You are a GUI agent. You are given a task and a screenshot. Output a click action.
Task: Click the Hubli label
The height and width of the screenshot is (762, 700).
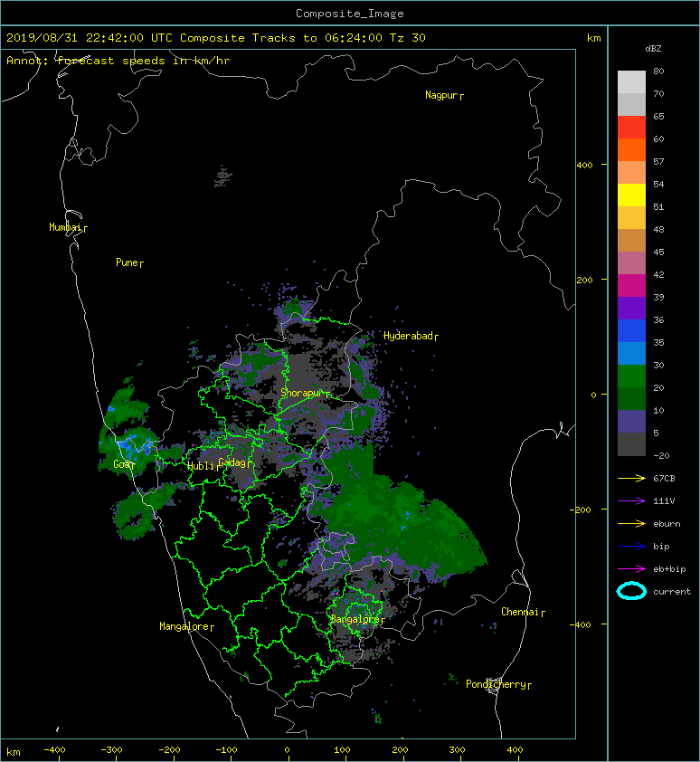click(x=201, y=466)
